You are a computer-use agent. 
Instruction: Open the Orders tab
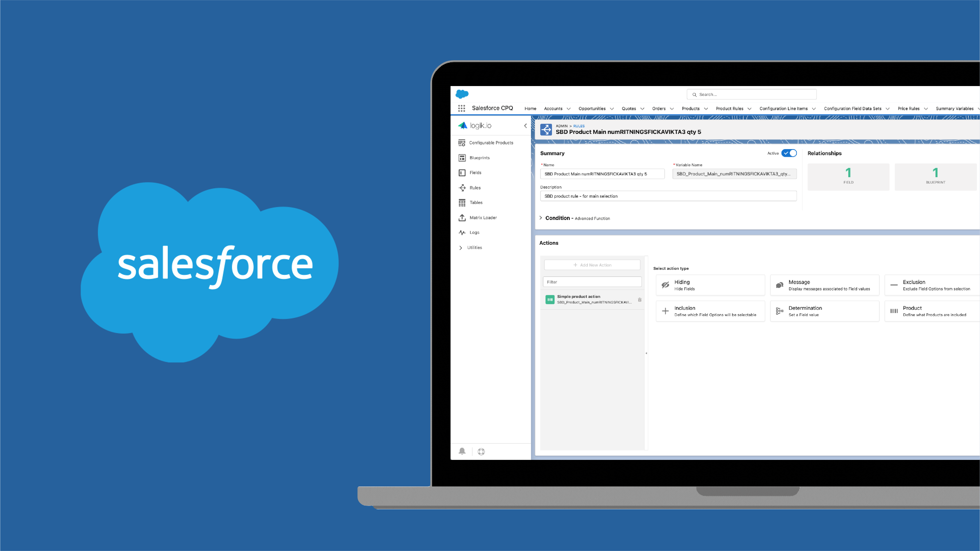[658, 109]
